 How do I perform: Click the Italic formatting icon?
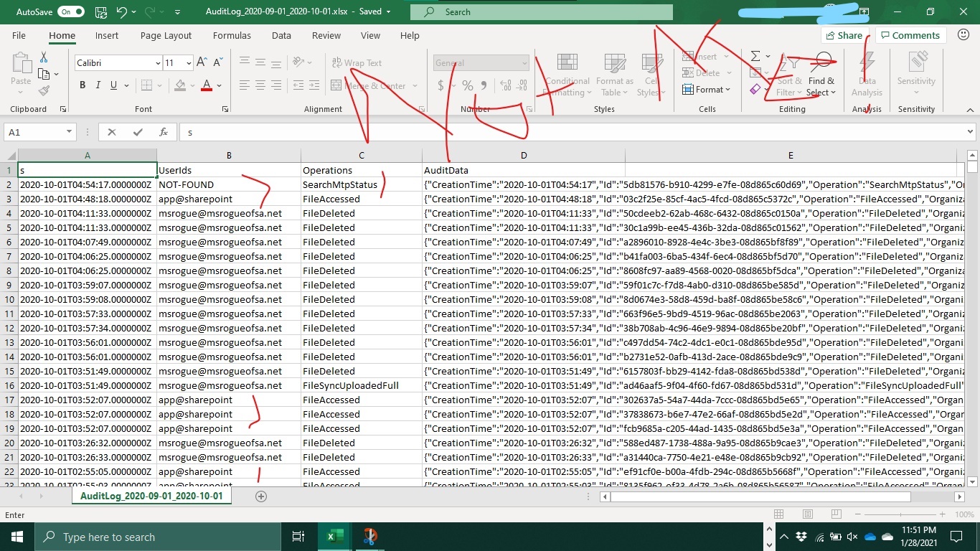[98, 85]
